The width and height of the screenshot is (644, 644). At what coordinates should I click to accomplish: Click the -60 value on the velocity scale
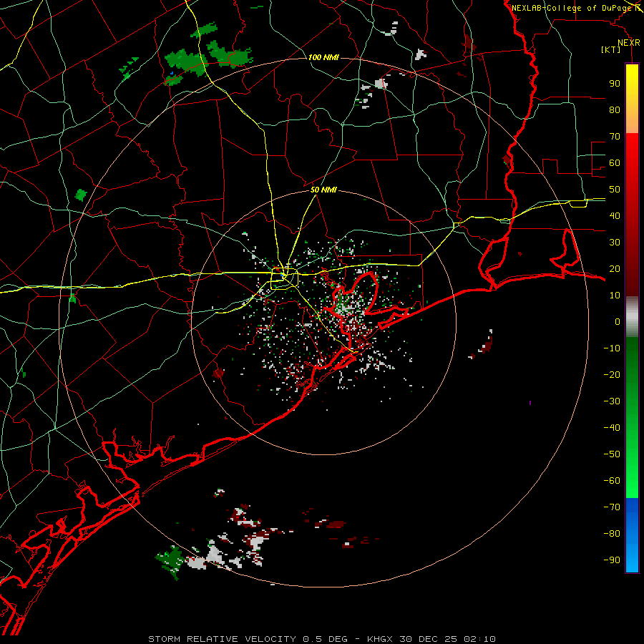click(612, 481)
